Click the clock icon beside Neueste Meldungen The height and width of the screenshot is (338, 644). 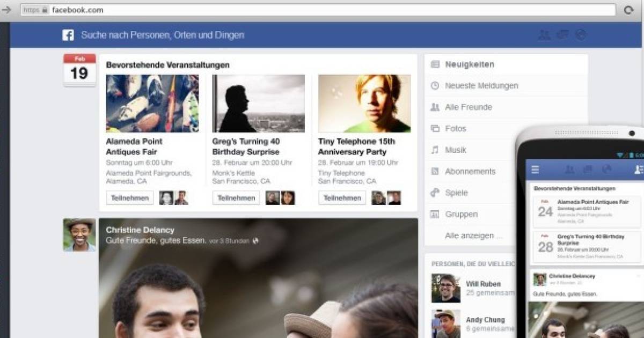(x=434, y=85)
